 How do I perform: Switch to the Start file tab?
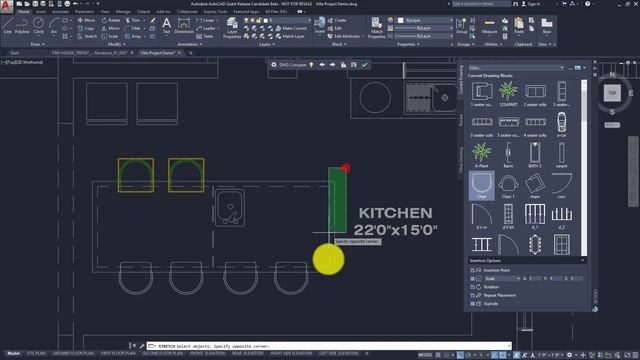15,53
